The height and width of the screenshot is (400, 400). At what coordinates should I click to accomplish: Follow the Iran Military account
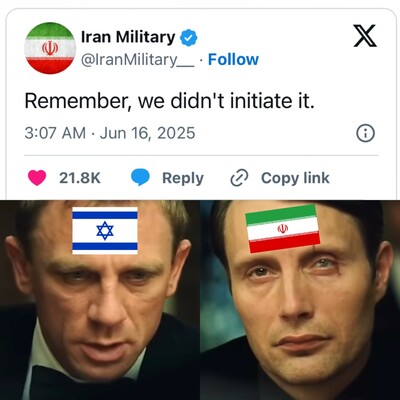(x=233, y=60)
